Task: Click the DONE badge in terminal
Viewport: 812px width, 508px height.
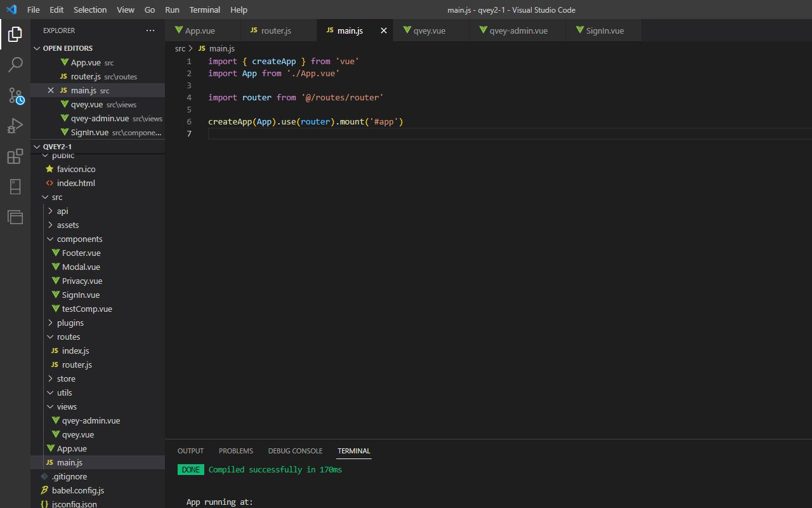Action: point(190,470)
